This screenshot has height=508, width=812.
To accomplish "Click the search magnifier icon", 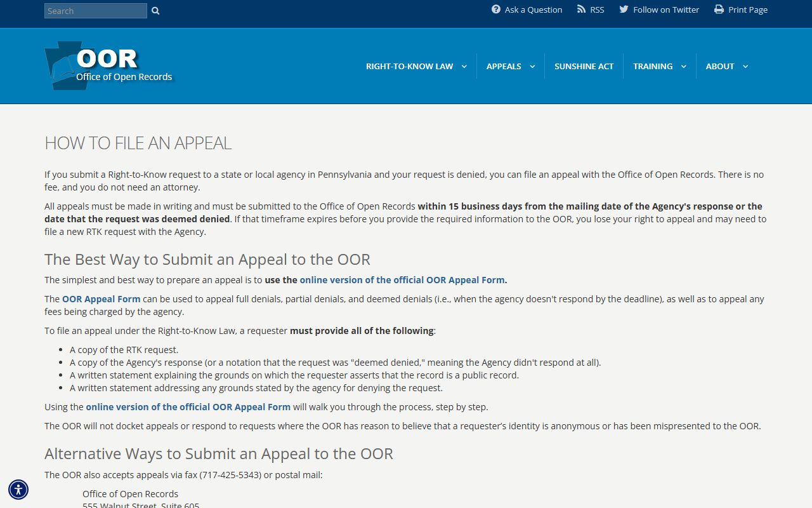I will [155, 11].
